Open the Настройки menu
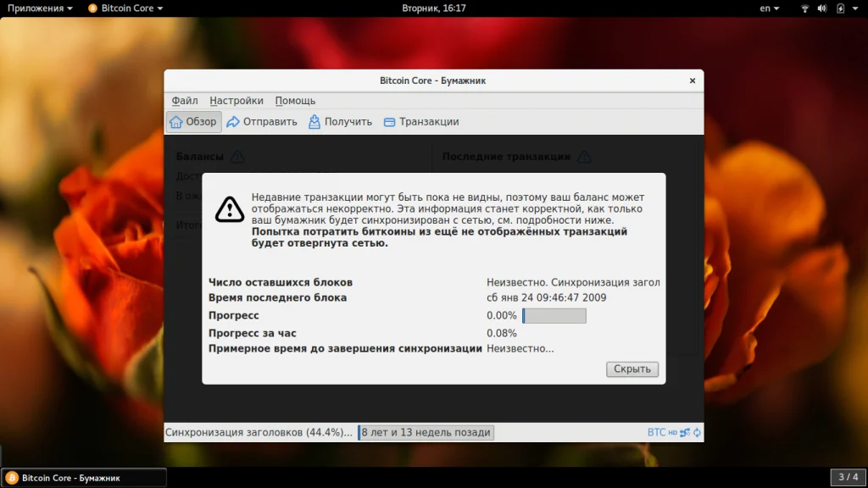The image size is (868, 488). [x=236, y=101]
